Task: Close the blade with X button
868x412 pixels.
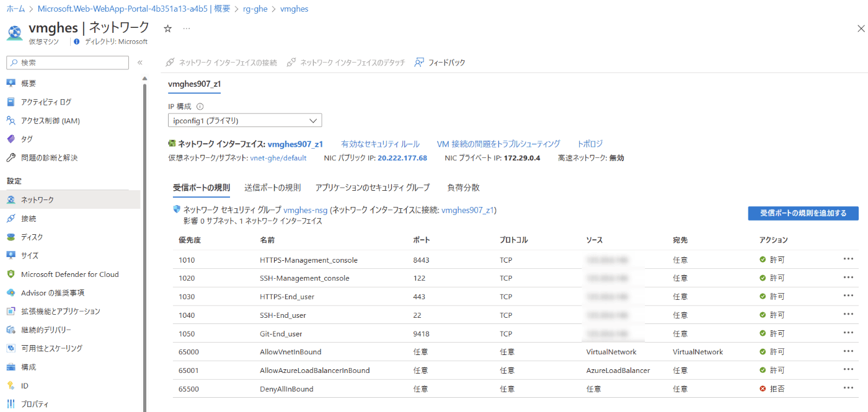Action: (861, 28)
